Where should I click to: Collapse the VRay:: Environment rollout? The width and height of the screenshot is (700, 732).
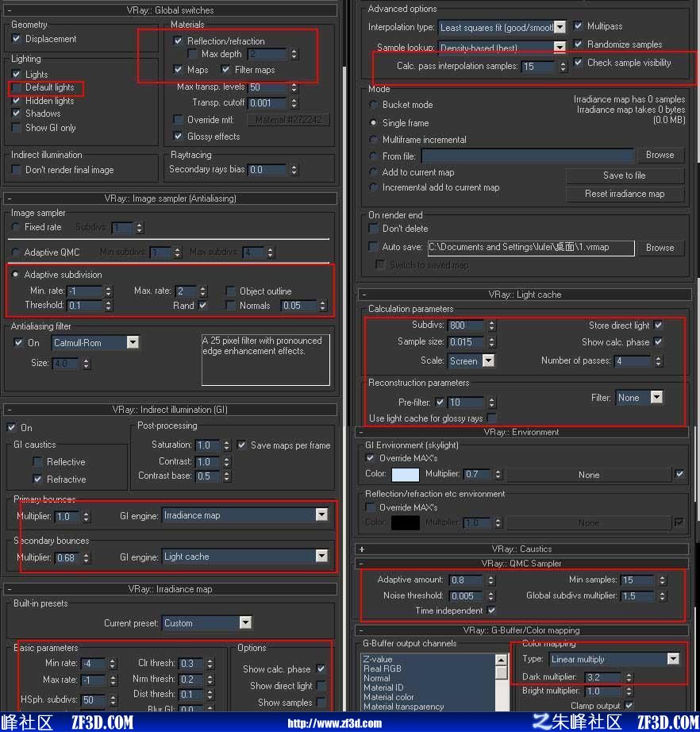click(361, 432)
